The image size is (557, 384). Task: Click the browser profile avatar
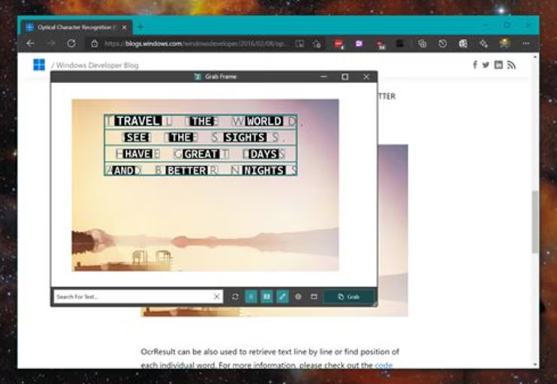(x=505, y=43)
